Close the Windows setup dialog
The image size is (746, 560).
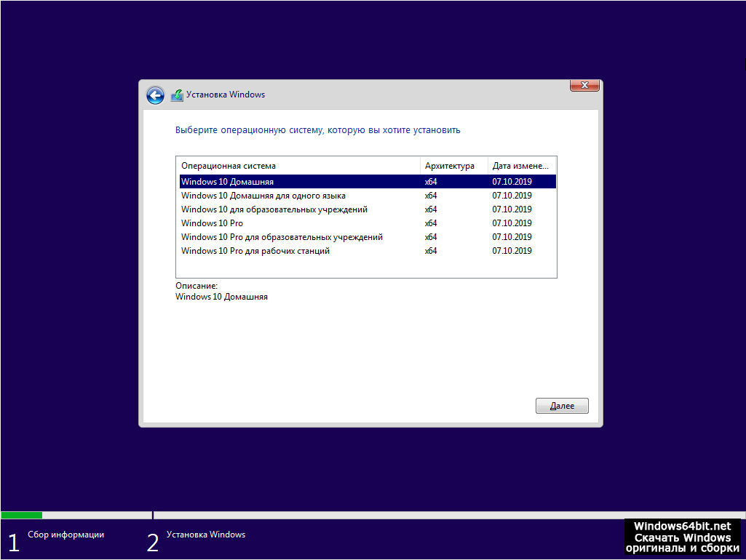tap(584, 86)
